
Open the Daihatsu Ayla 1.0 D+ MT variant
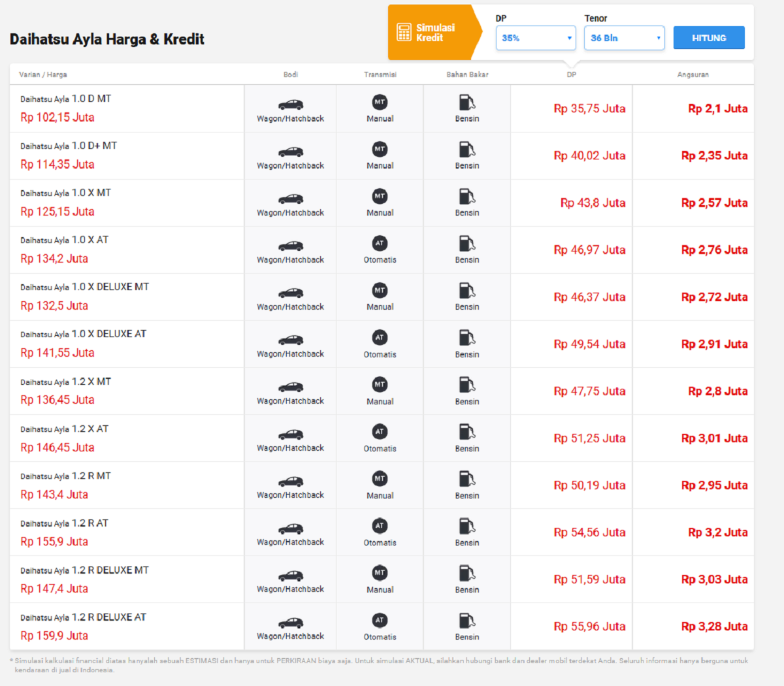click(69, 146)
